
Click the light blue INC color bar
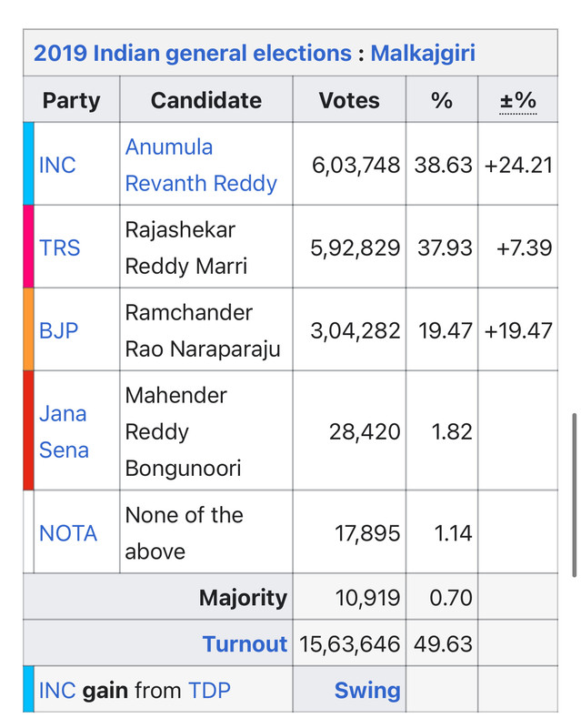point(28,165)
